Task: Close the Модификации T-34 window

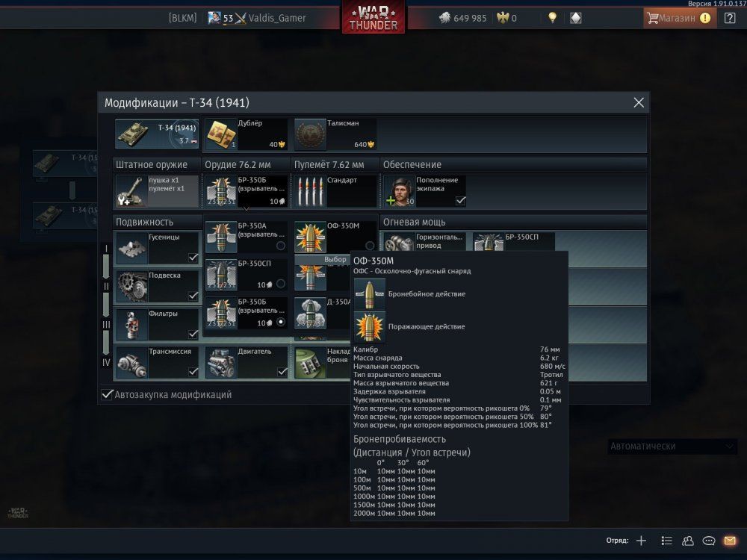Action: click(x=639, y=102)
